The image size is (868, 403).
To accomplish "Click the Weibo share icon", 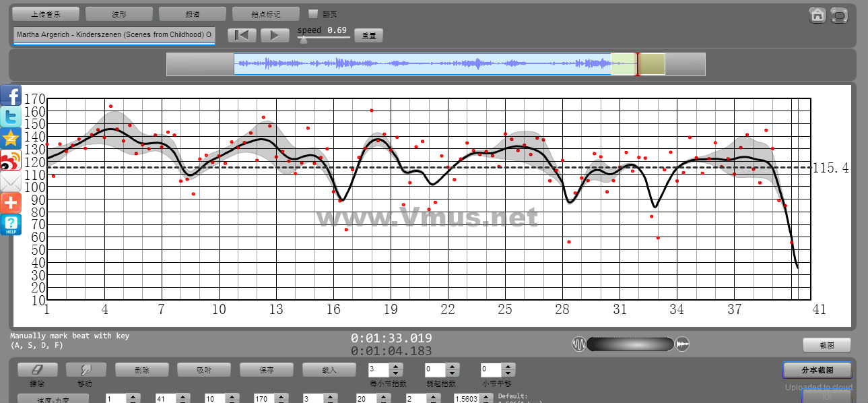I will [11, 160].
